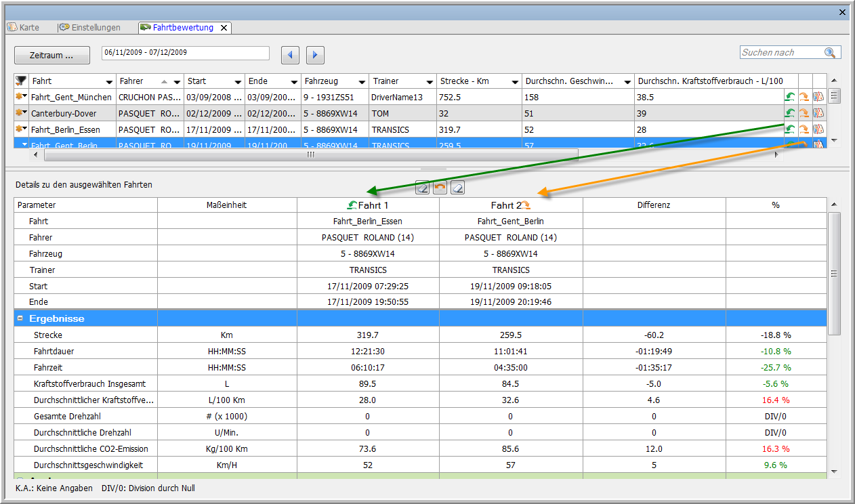Click the details table vertical scrollbar thumb
Image resolution: width=855 pixels, height=504 pixels.
835,274
